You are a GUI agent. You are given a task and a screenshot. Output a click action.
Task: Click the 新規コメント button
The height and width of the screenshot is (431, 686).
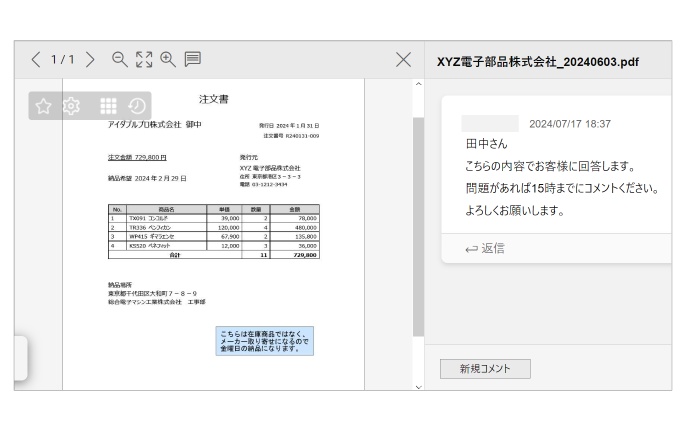485,369
